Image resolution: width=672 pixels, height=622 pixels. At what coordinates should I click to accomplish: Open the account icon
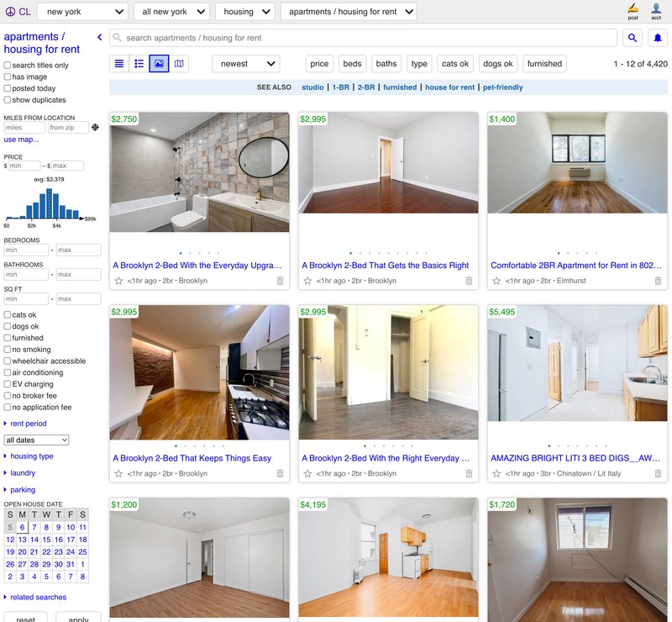point(656,12)
